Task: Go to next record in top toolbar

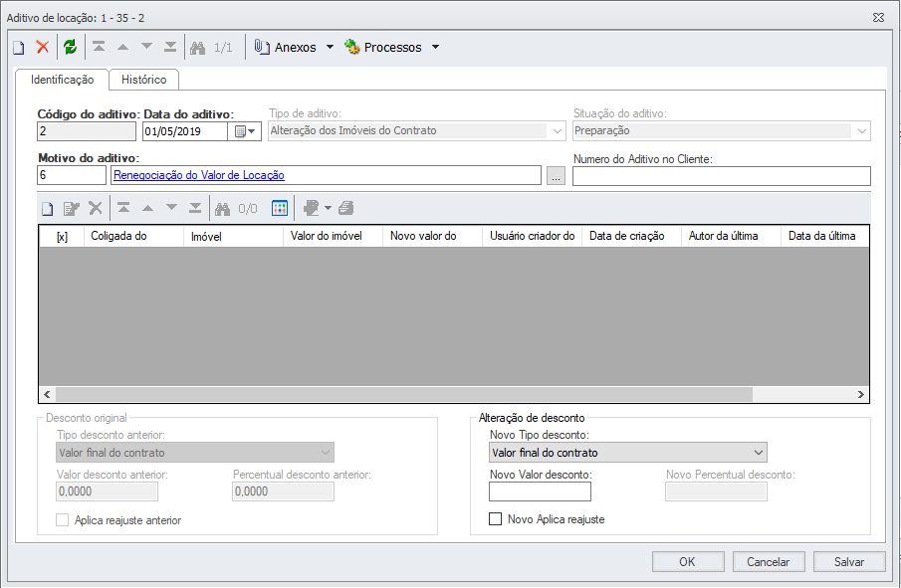Action: pos(146,47)
